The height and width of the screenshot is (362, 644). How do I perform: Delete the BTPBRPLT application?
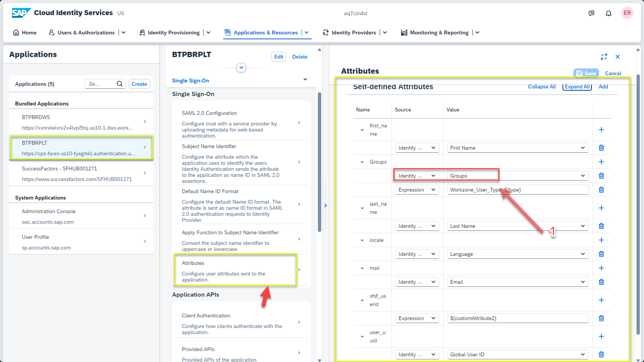(x=300, y=57)
